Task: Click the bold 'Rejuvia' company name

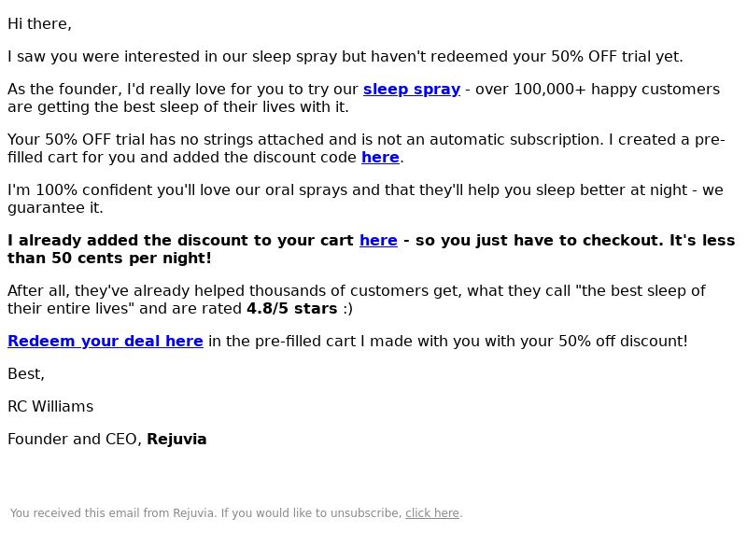Action: pyautogui.click(x=176, y=439)
